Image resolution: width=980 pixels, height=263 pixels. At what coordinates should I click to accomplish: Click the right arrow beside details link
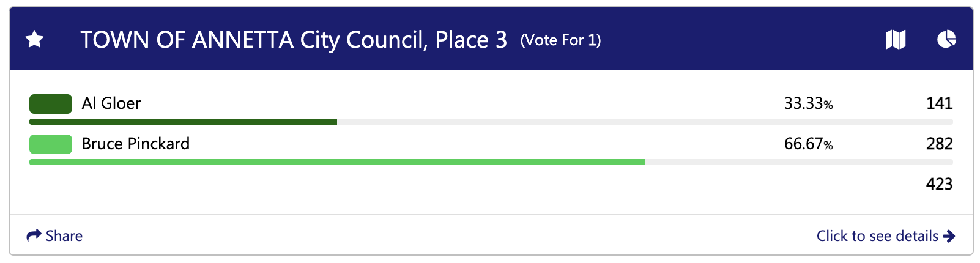949,236
